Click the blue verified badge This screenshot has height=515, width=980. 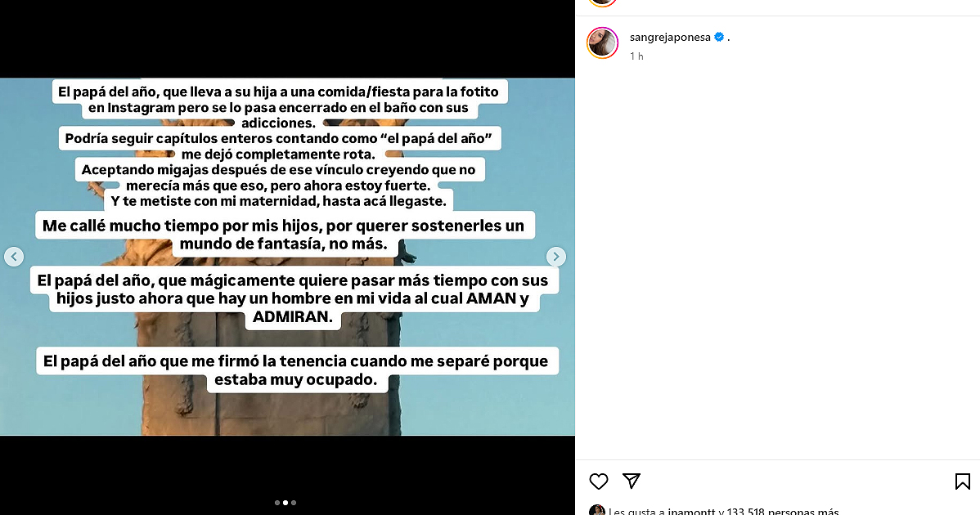(719, 38)
